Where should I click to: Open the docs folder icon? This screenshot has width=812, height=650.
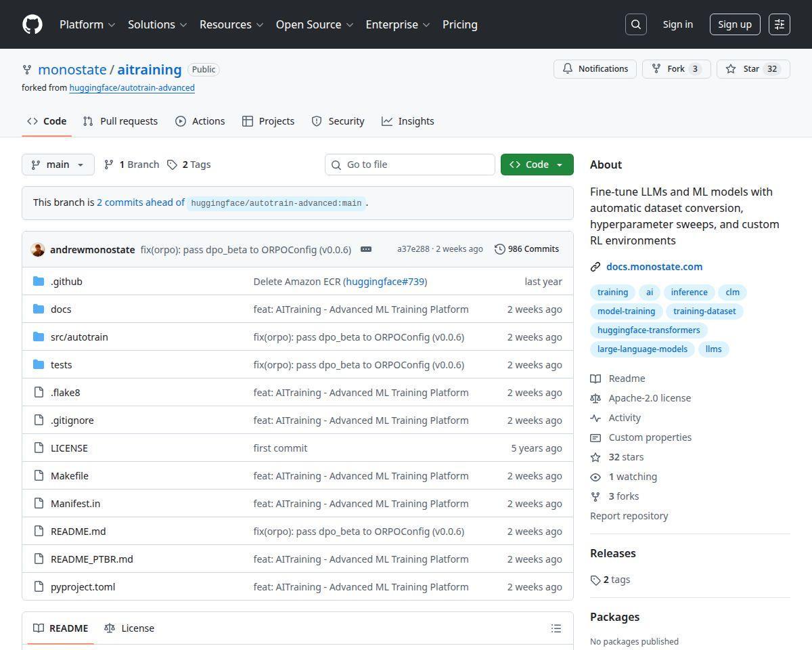click(x=39, y=309)
